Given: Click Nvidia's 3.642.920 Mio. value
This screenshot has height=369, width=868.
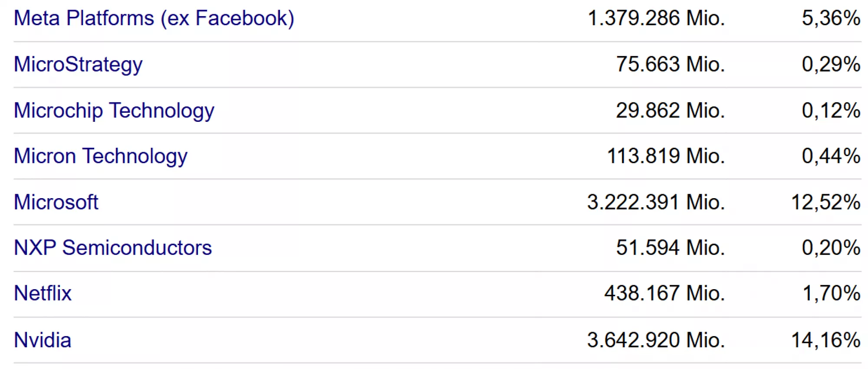Looking at the screenshot, I should 656,340.
